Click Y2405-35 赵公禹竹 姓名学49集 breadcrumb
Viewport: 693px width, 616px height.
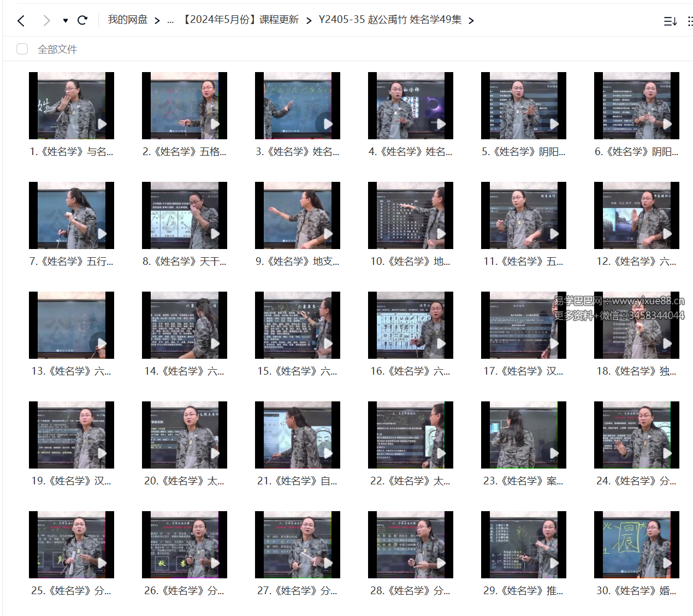[x=390, y=20]
